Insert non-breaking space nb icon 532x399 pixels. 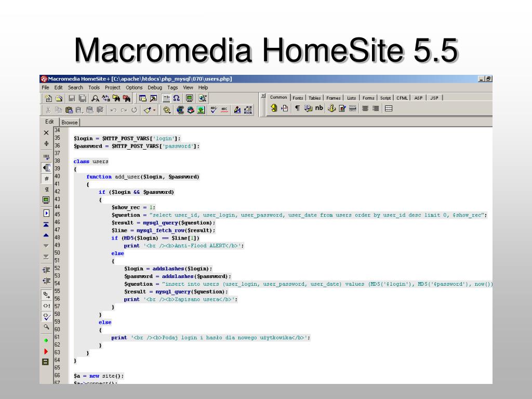(319, 108)
